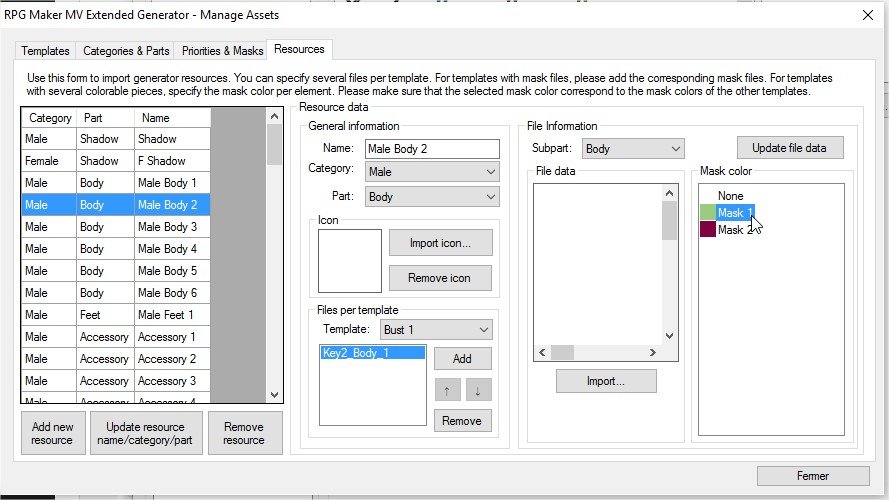889x500 pixels.
Task: Select the green Mask 1 color swatch
Action: [708, 213]
